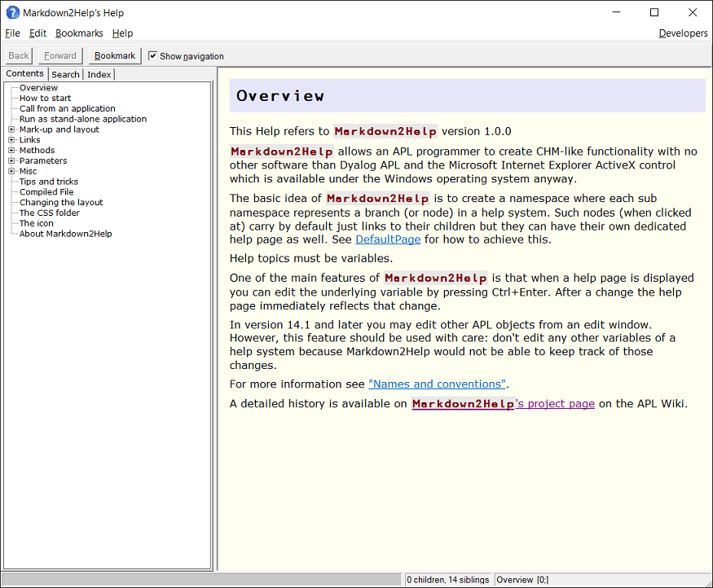Select the Parameters topic label
The image size is (713, 588).
[43, 161]
